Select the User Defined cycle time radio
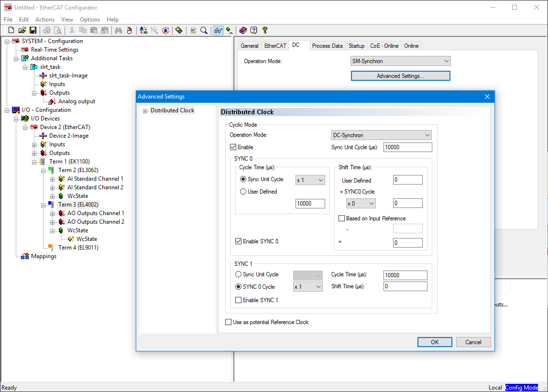The height and width of the screenshot is (392, 548). click(x=243, y=192)
